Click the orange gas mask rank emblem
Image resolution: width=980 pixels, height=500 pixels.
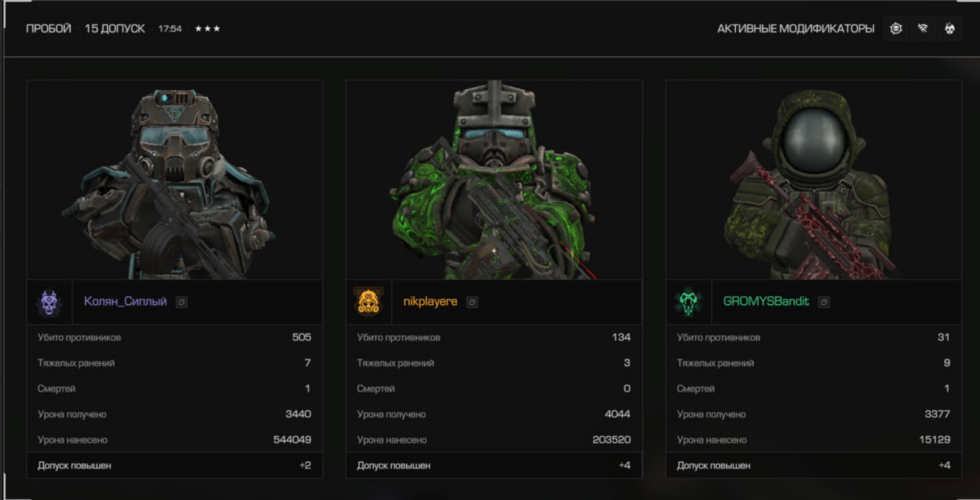(368, 302)
